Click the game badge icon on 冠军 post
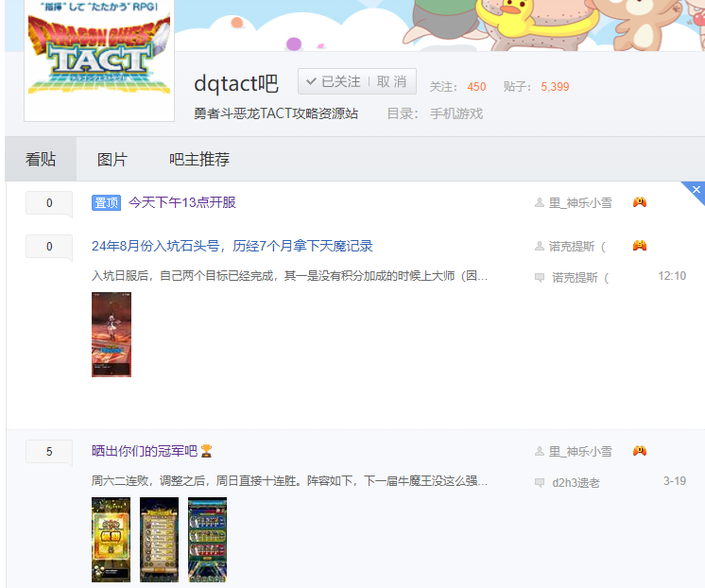This screenshot has height=588, width=705. [x=640, y=450]
